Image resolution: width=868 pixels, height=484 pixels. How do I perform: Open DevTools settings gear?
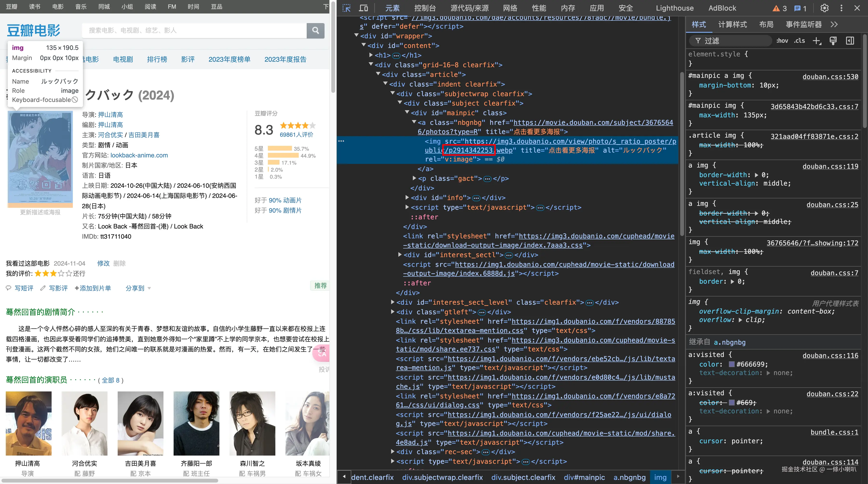(824, 8)
